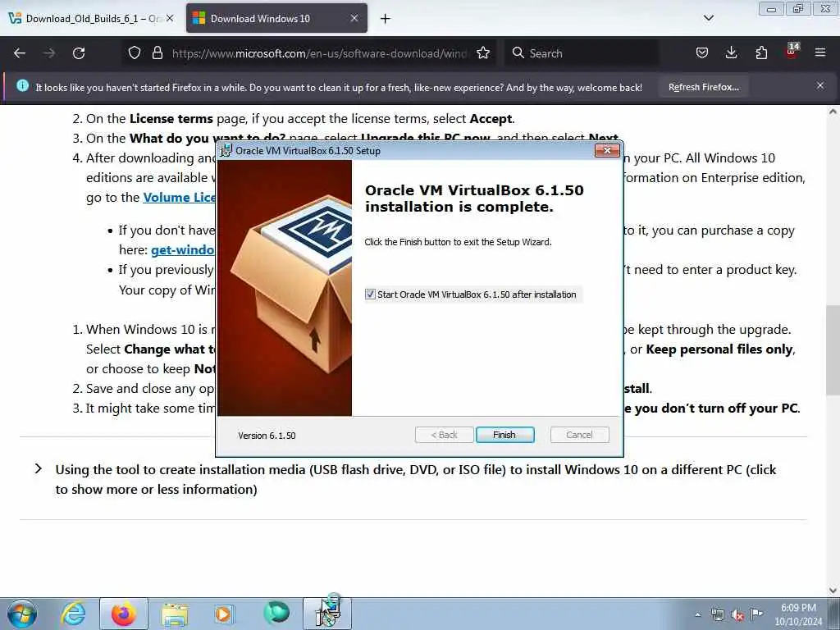Close the Download_Old_Builds_6_1 tab
The width and height of the screenshot is (840, 630).
tap(170, 18)
